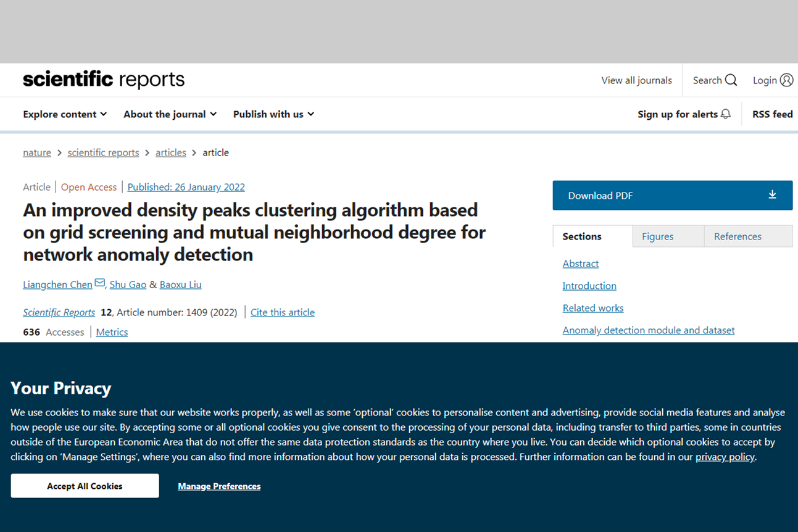Click the alerts bell icon

click(x=726, y=114)
